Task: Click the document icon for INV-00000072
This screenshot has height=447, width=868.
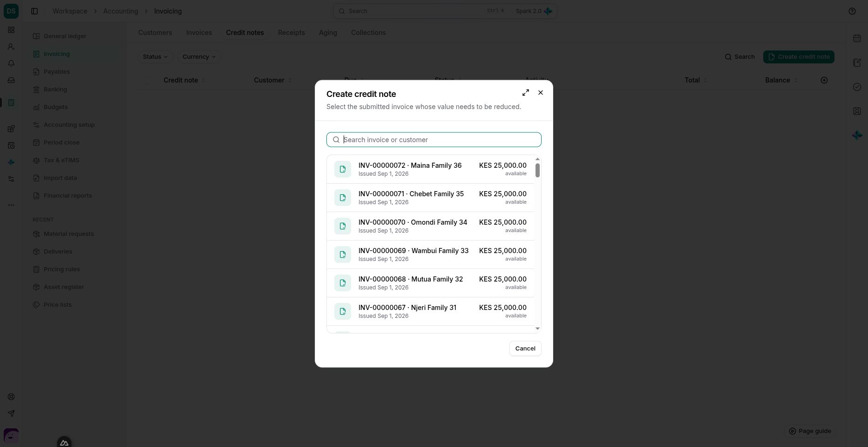Action: pos(343,169)
